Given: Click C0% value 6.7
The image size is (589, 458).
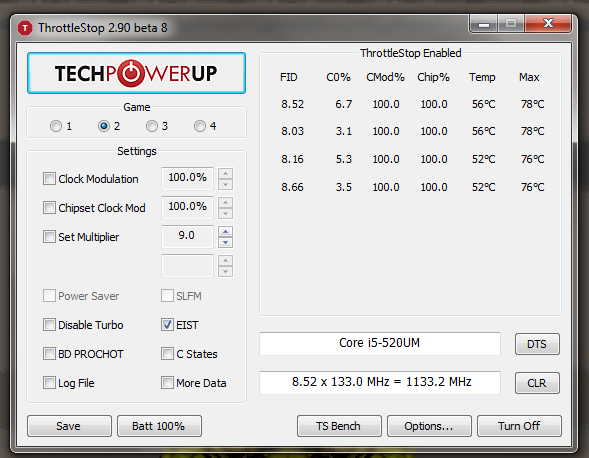Looking at the screenshot, I should [344, 104].
